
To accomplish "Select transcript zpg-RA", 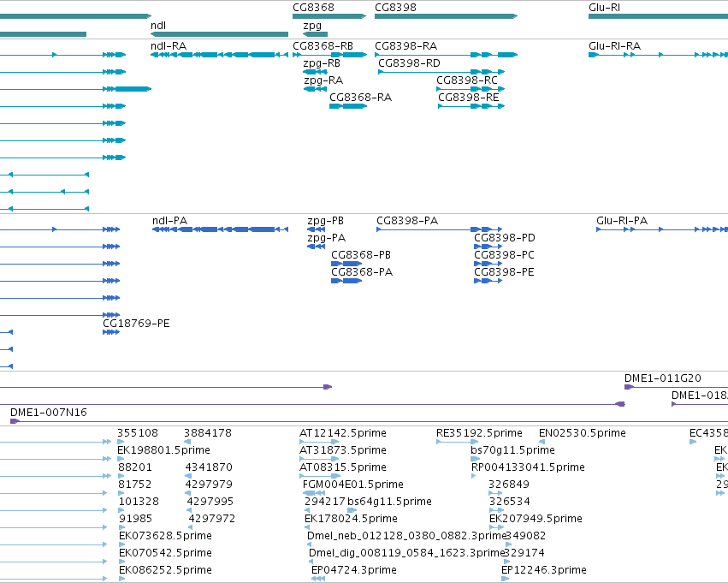I will [316, 89].
